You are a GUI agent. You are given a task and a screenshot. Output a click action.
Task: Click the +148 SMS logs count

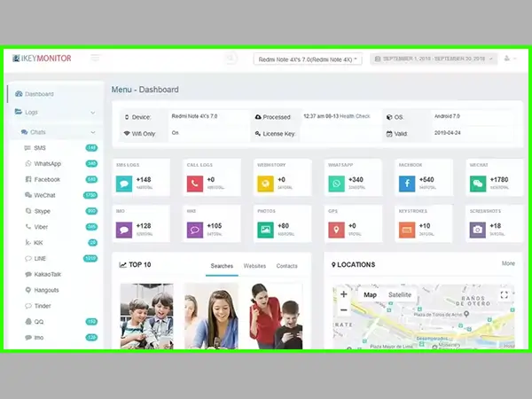(x=144, y=179)
